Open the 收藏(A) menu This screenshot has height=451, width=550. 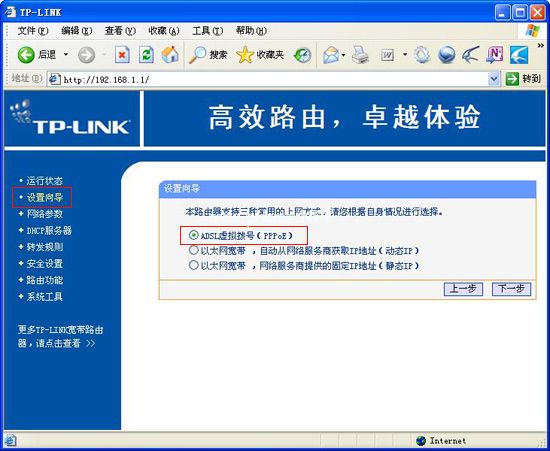point(163,31)
